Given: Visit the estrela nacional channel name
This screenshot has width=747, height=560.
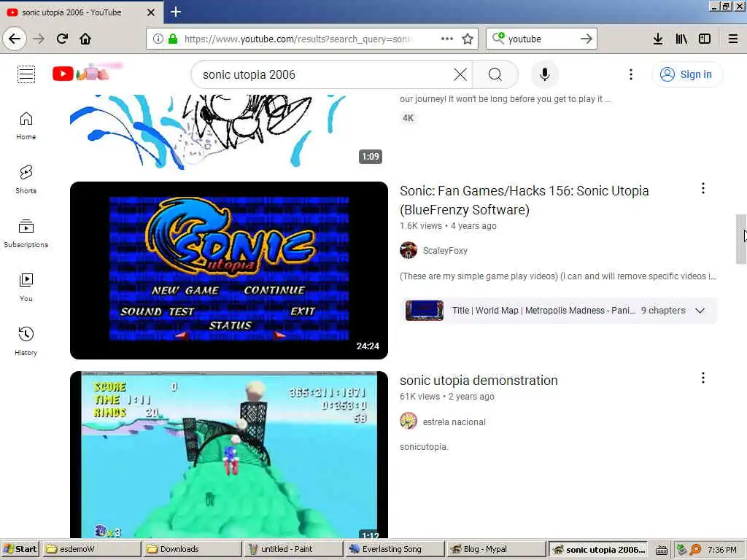Looking at the screenshot, I should point(454,422).
